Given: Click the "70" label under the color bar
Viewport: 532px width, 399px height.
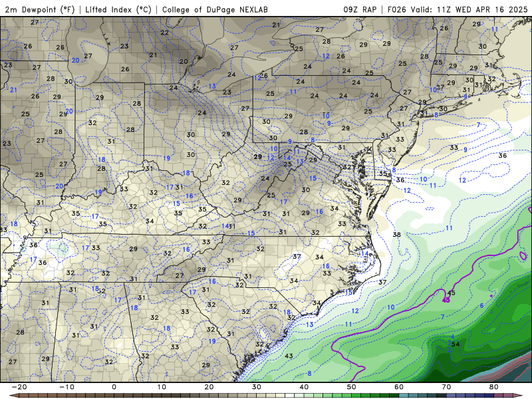Looking at the screenshot, I should [446, 387].
